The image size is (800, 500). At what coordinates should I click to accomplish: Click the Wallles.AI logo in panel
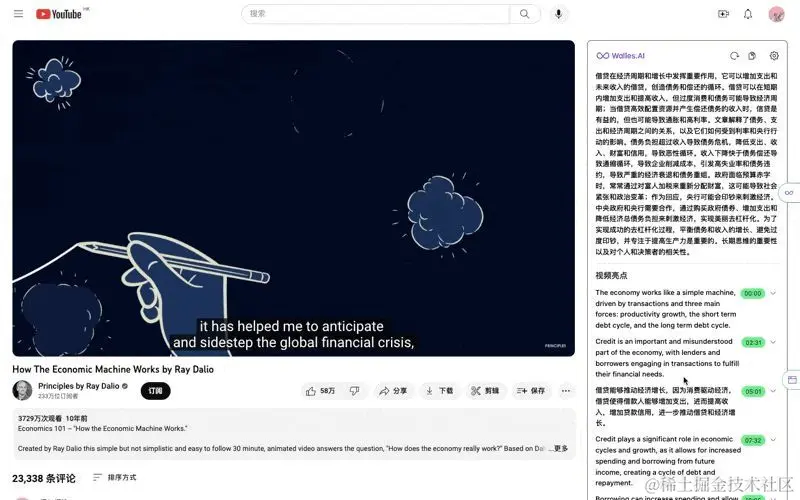pos(620,56)
